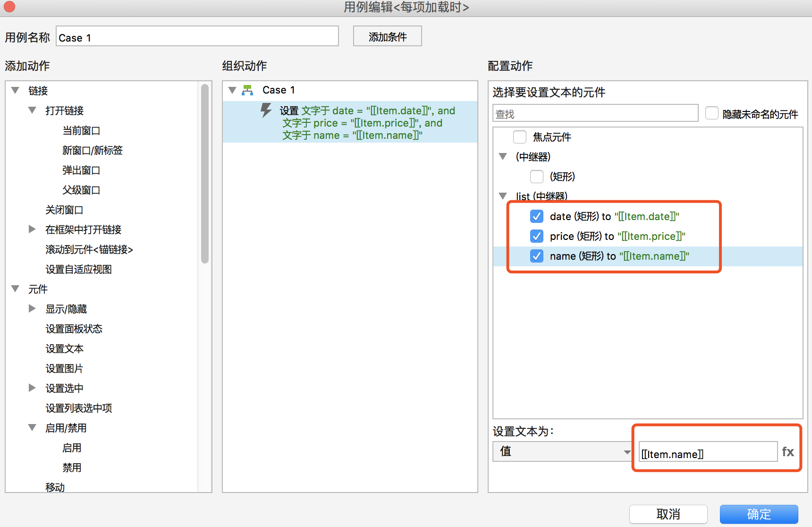Image resolution: width=812 pixels, height=527 pixels.
Task: Collapse the list (中继器) node
Action: click(503, 195)
